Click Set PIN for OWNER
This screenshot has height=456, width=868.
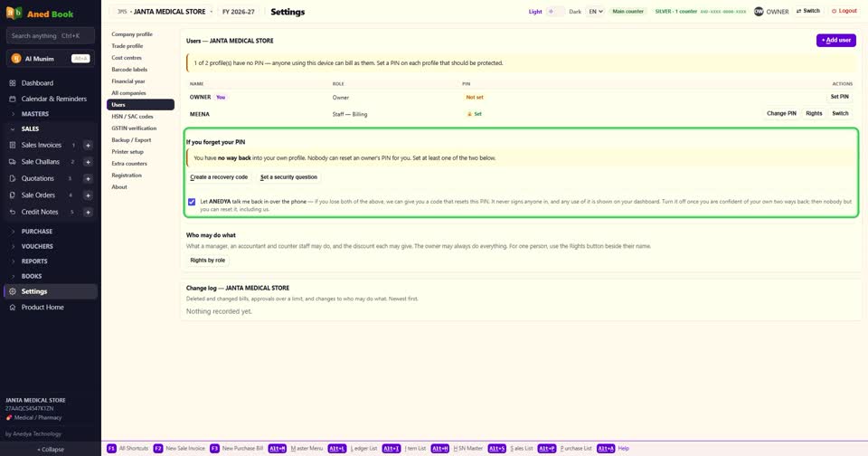click(x=839, y=97)
